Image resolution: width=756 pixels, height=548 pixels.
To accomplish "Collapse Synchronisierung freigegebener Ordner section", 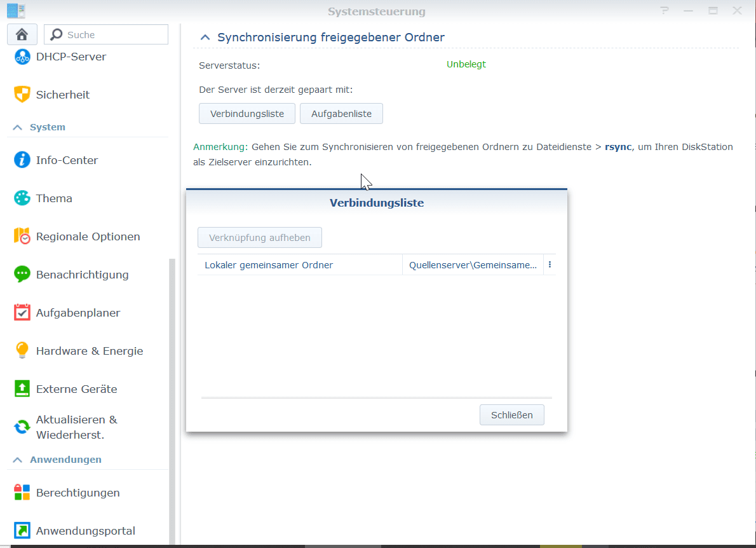I will coord(205,38).
